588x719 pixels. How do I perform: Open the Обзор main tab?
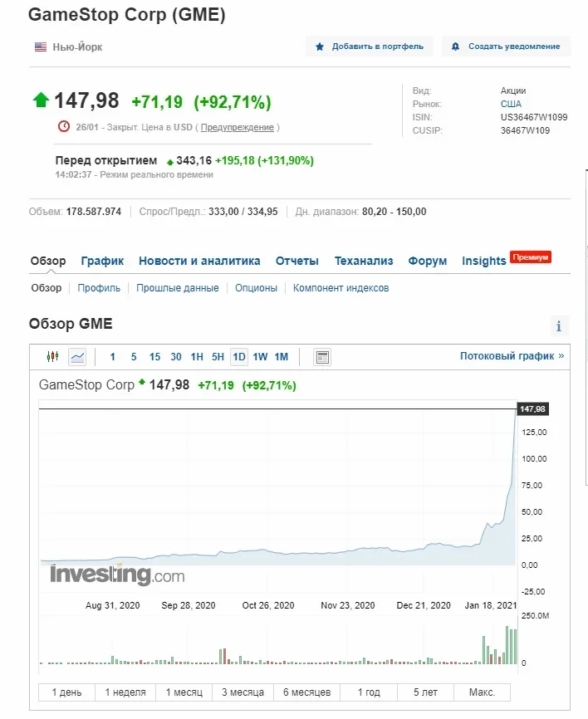click(48, 261)
